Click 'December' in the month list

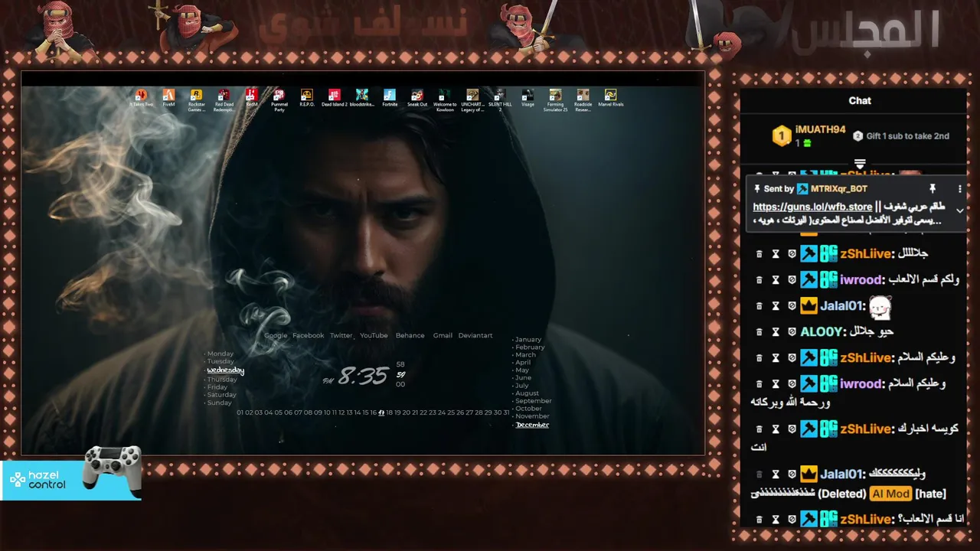coord(532,425)
